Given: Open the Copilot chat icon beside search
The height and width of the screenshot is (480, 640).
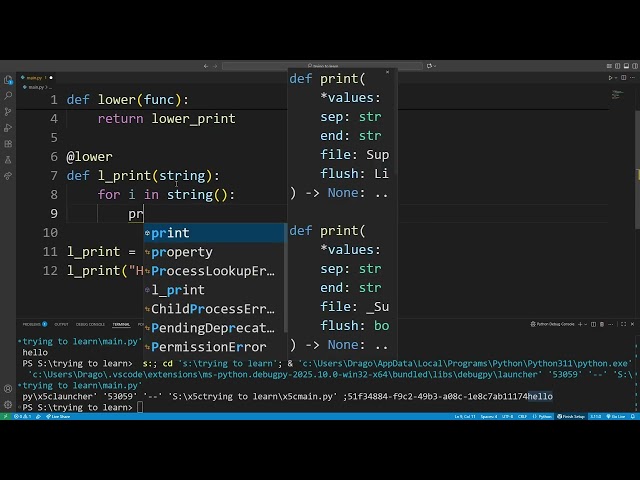Looking at the screenshot, I should (429, 66).
